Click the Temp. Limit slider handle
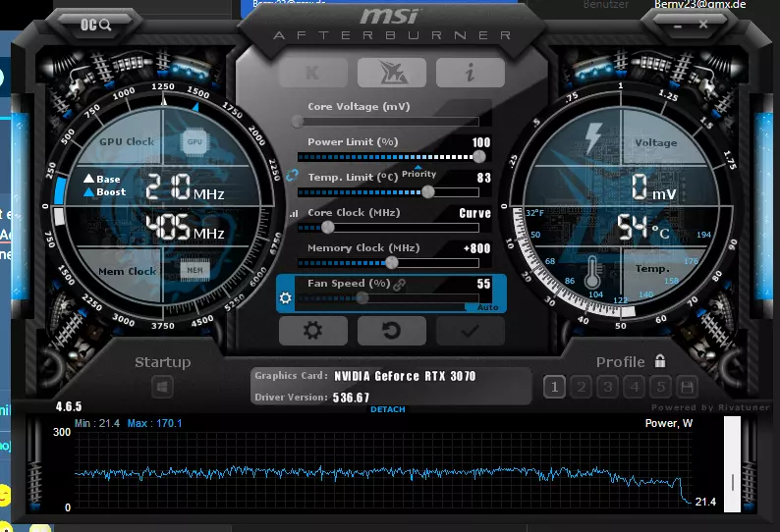Screen dimensions: 780x532 (427, 192)
